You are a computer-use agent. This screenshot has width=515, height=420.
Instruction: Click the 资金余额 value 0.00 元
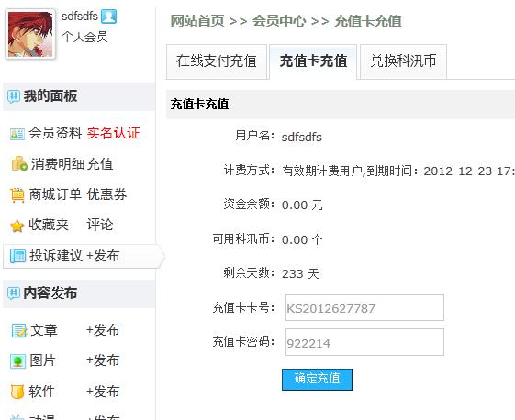pyautogui.click(x=302, y=205)
